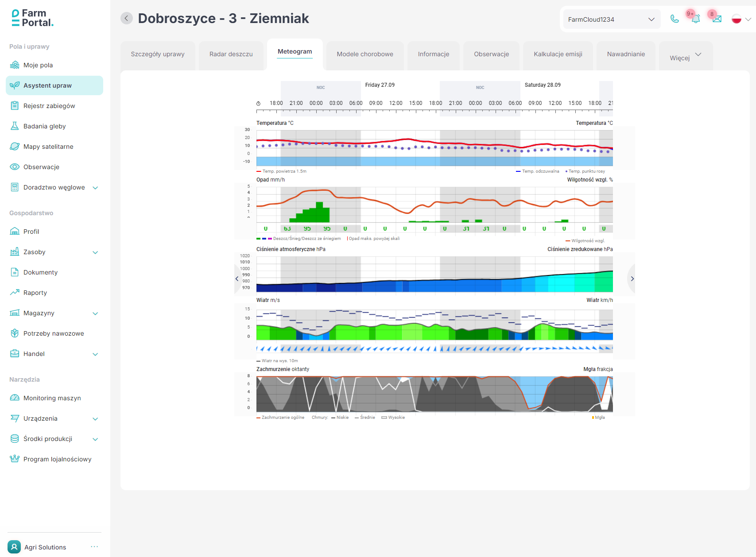
Task: Click the phone contact icon
Action: pos(675,19)
